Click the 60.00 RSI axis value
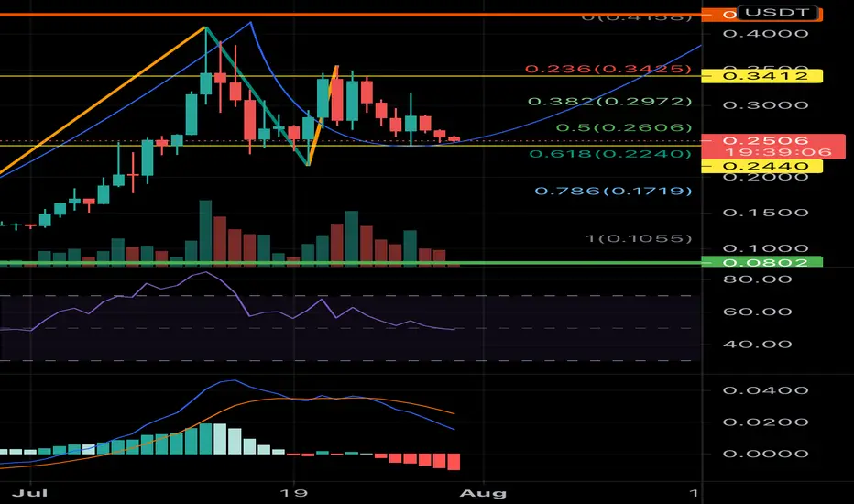854x504 pixels. [757, 312]
